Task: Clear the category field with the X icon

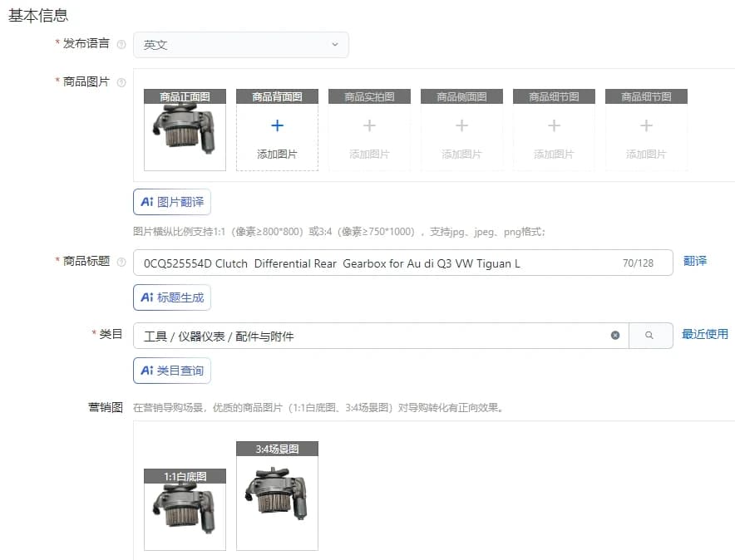Action: pyautogui.click(x=615, y=335)
